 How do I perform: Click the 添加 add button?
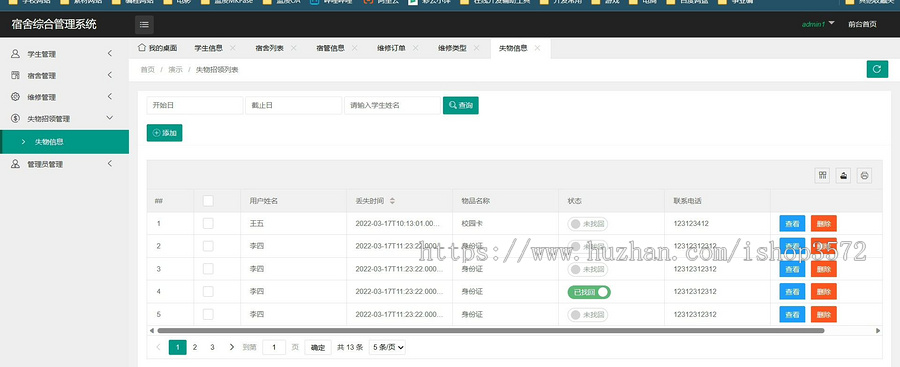[x=164, y=133]
